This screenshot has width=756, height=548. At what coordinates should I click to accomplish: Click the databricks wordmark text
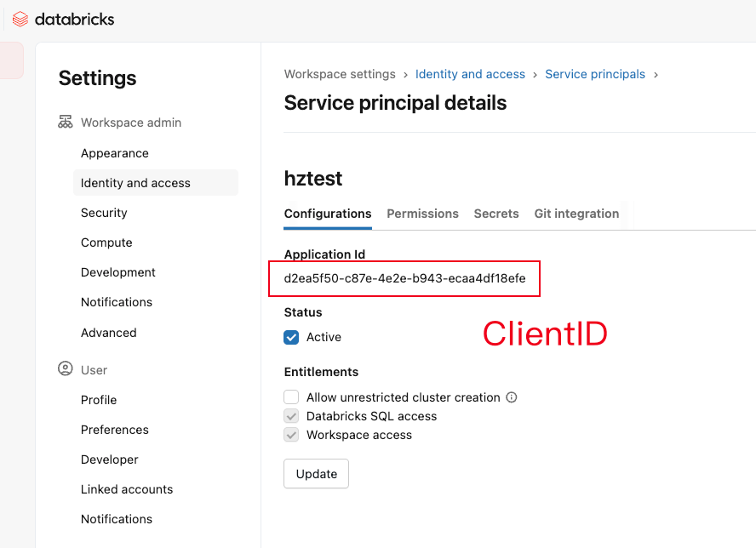(x=75, y=20)
